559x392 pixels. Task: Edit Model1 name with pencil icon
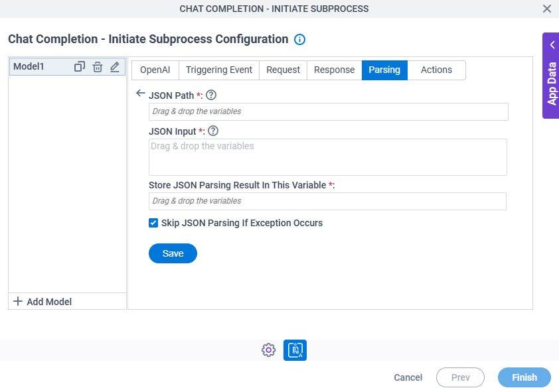(115, 66)
